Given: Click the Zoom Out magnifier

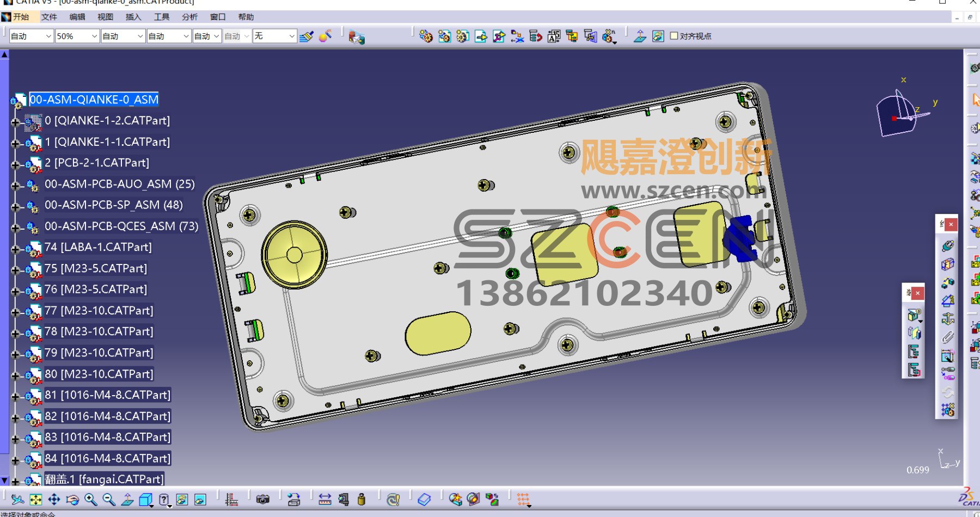Looking at the screenshot, I should point(109,500).
